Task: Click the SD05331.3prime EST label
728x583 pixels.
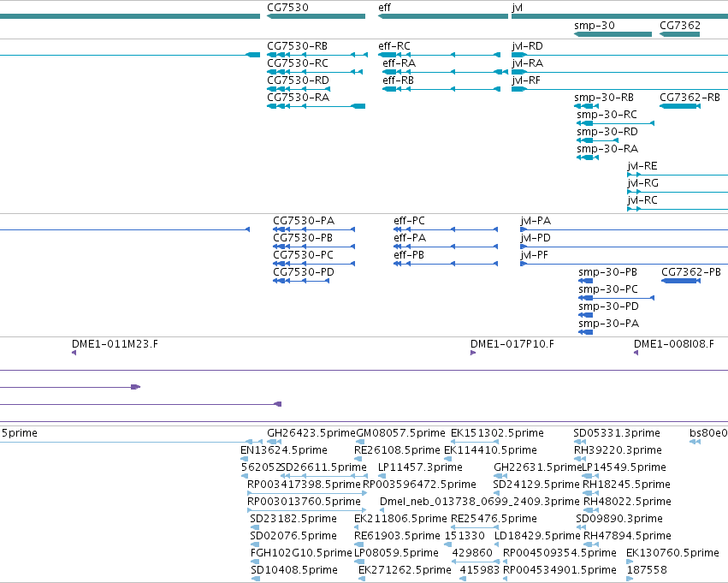Action: tap(617, 433)
